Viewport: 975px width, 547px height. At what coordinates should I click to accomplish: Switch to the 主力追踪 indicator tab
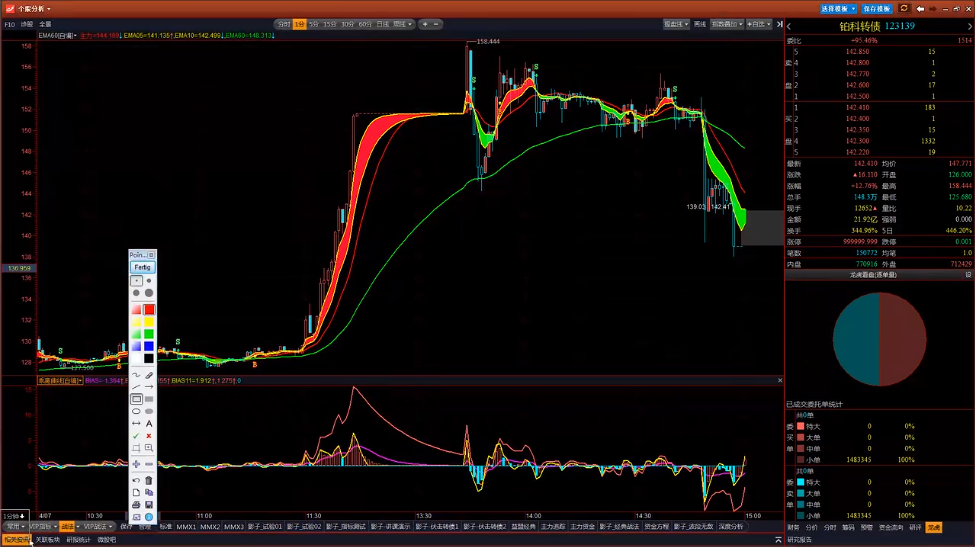click(553, 526)
